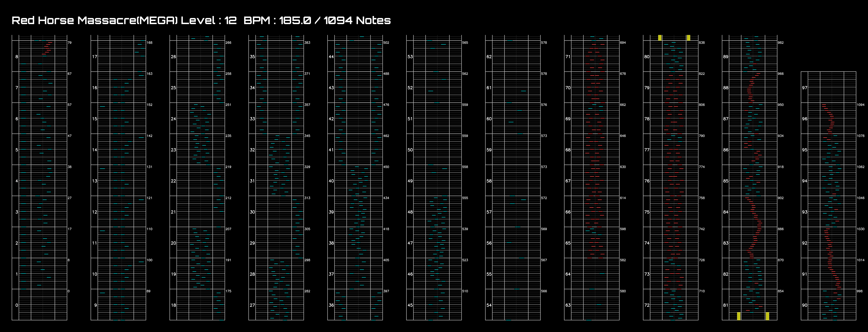The width and height of the screenshot is (868, 332).
Task: Click the "1094 Notes" text in header
Action: pyautogui.click(x=357, y=21)
